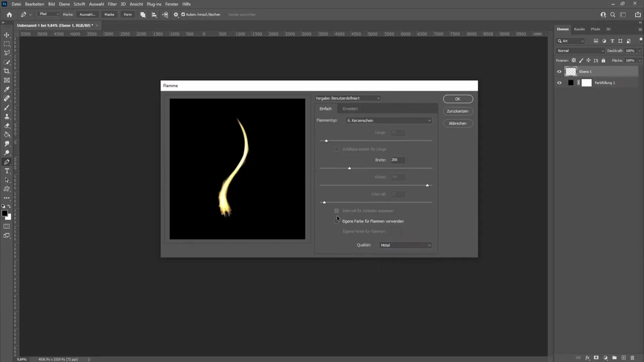Click the Breite slider handle

tap(349, 168)
